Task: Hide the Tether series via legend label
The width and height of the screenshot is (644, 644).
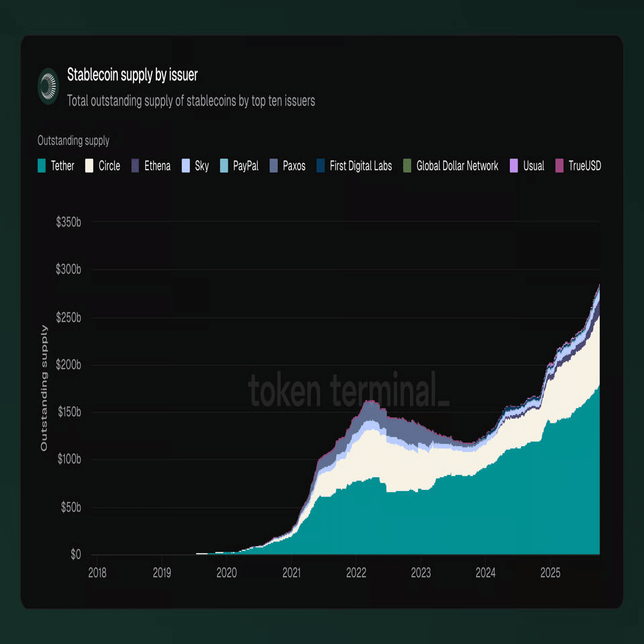Action: 62,166
